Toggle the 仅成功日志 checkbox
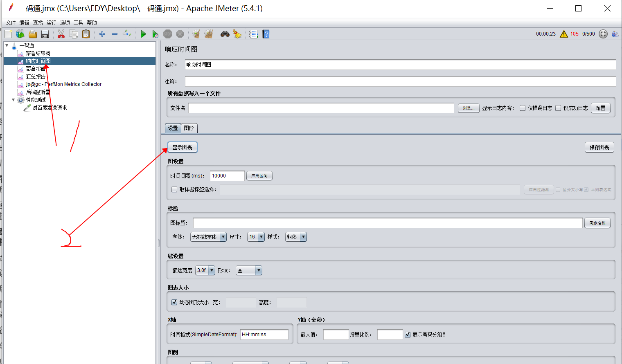622x364 pixels. point(558,108)
